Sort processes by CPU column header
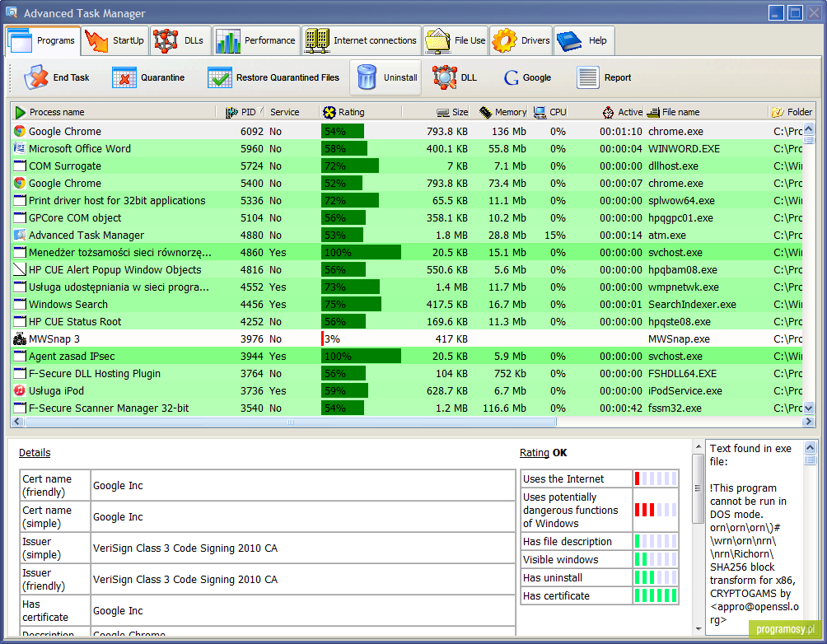827x644 pixels. coord(549,112)
